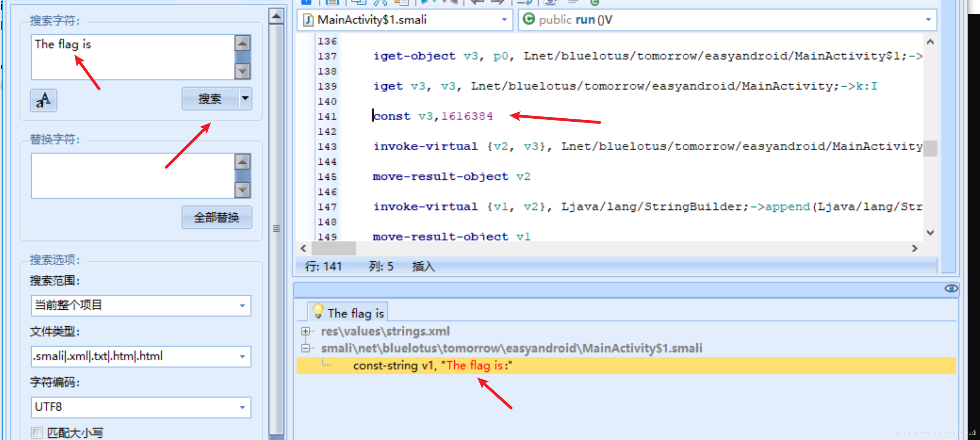Click down arrow of replace text box scrollbar
980x440 pixels.
[242, 189]
